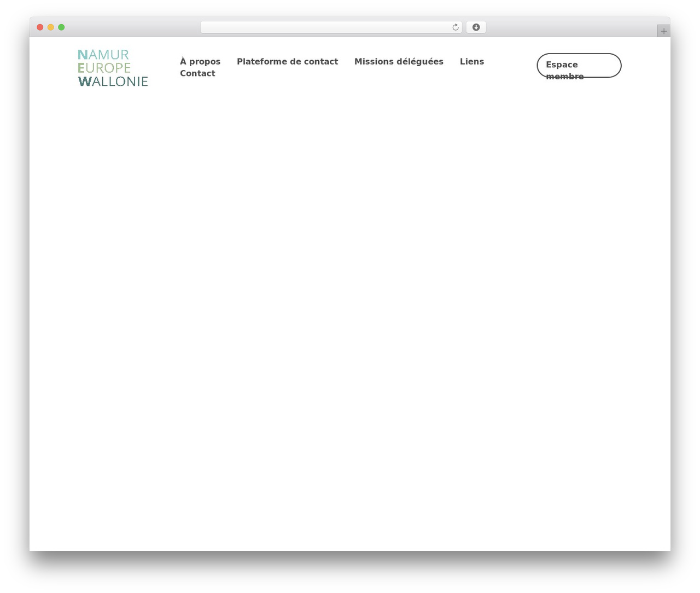Click the Namur Europe Wallonie logo

(x=113, y=68)
